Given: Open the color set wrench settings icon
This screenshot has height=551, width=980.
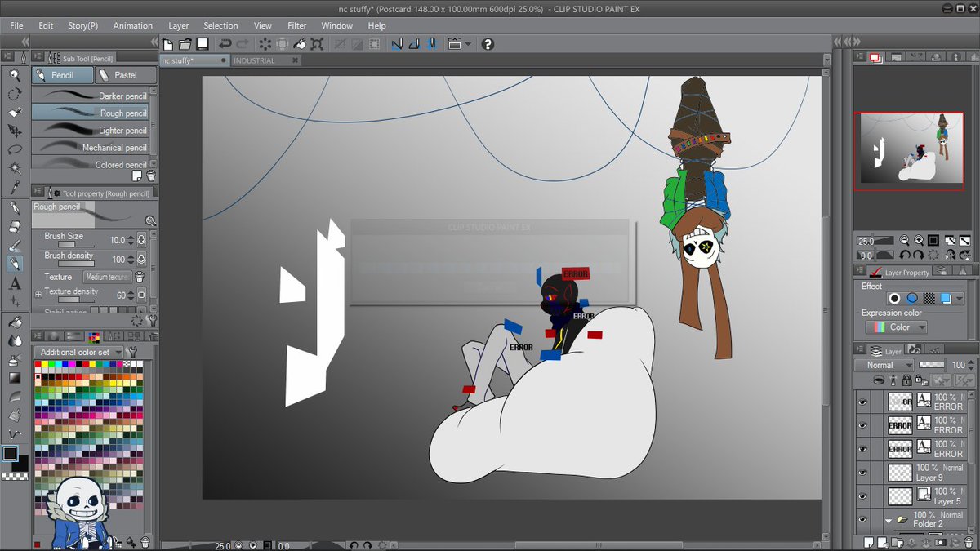Looking at the screenshot, I should tap(132, 353).
